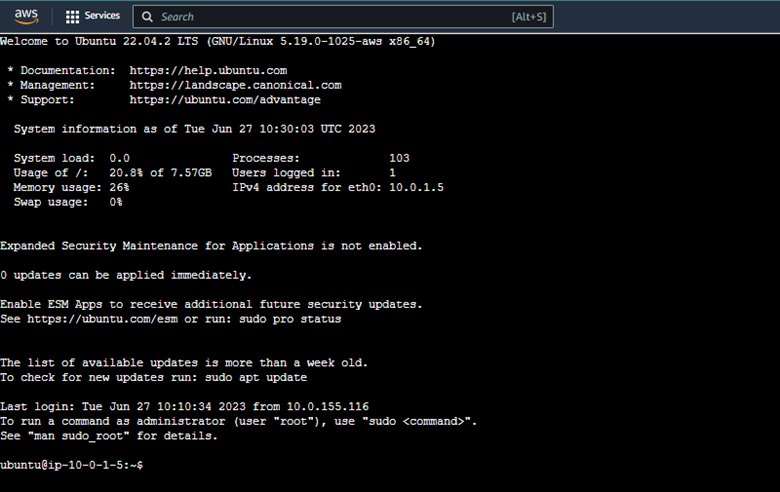Open the Services menu label
780x492 pixels.
(102, 16)
